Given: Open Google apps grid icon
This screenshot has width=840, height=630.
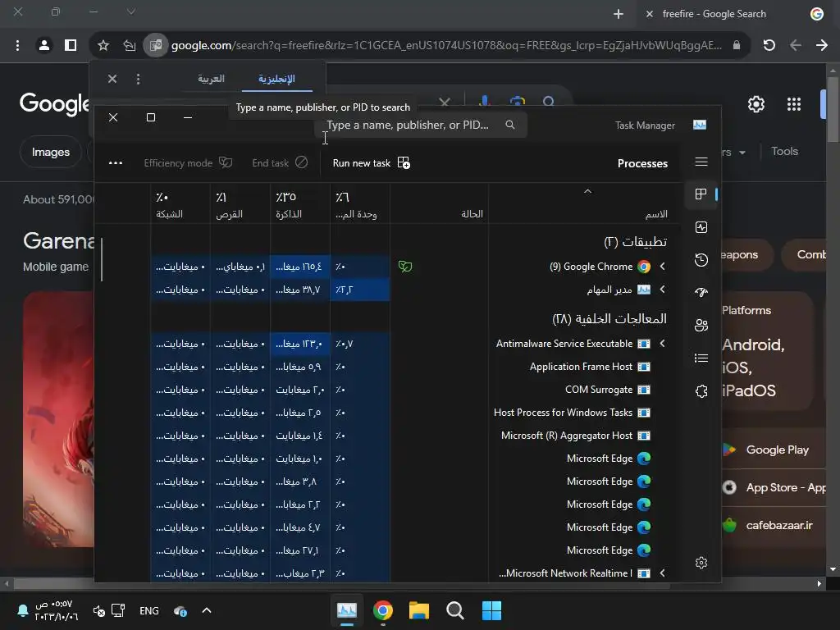Looking at the screenshot, I should pos(793,104).
